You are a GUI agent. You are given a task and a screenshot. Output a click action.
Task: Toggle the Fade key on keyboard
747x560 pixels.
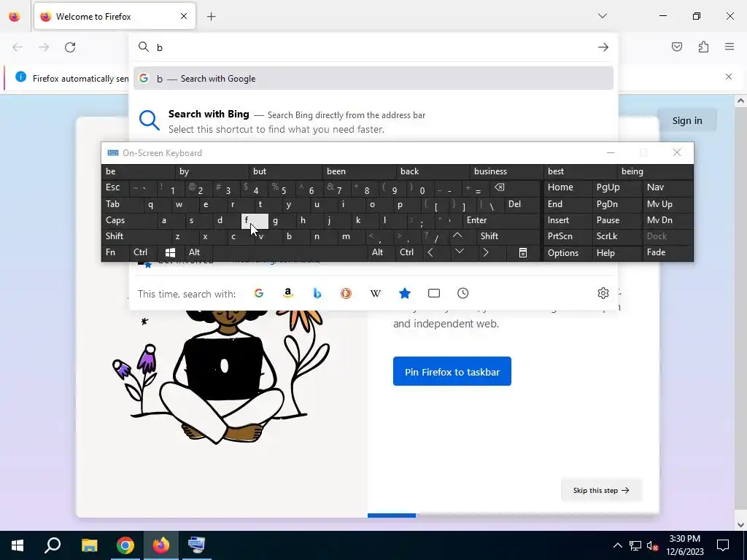667,252
